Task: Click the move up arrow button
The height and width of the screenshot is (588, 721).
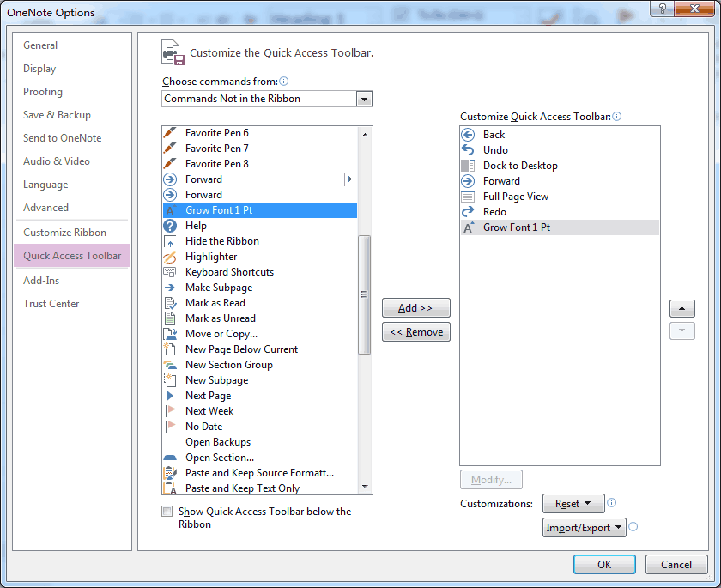Action: pos(682,308)
